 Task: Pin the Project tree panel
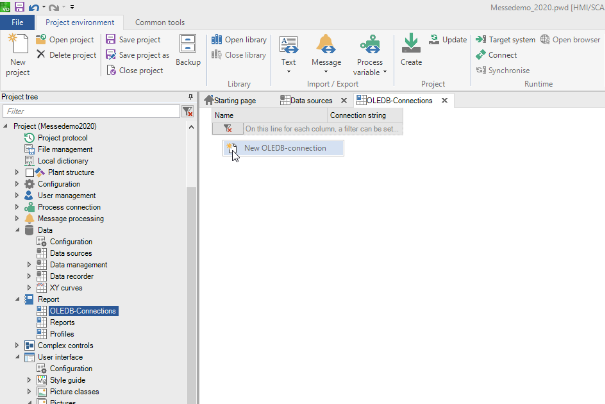tap(190, 97)
